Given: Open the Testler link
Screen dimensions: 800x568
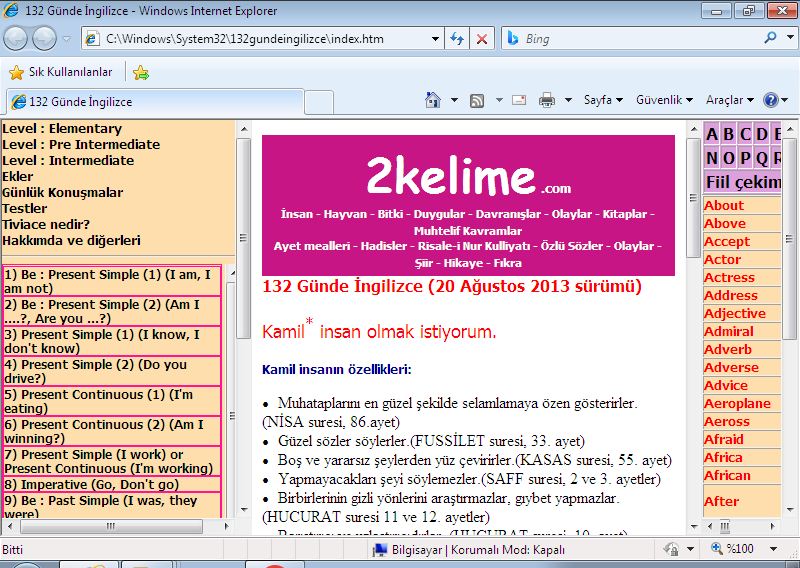Looking at the screenshot, I should 24,208.
